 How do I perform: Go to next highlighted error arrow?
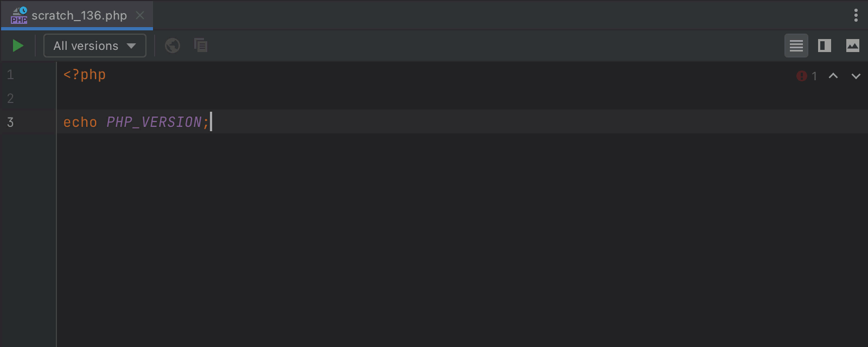coord(856,76)
